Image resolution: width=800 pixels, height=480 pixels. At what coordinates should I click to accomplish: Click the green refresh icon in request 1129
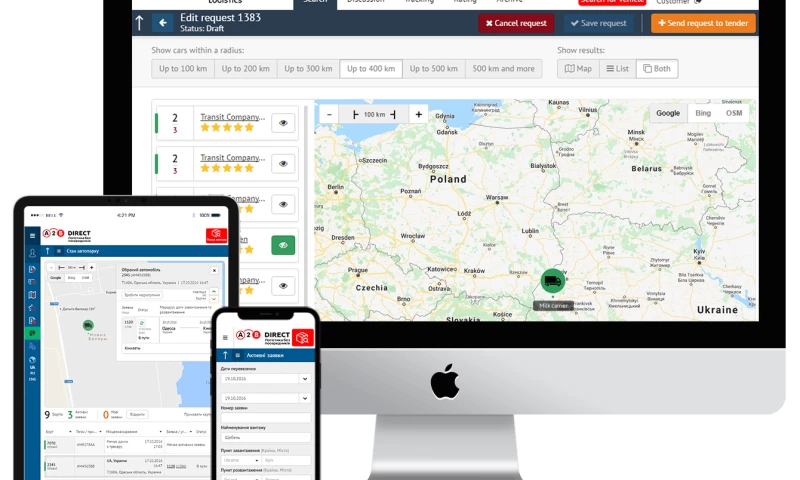142,323
